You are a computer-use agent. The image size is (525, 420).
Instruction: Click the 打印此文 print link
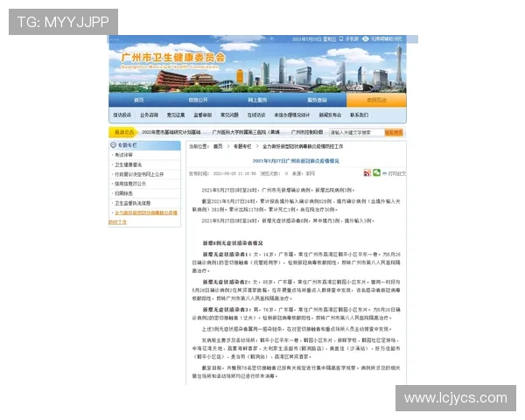click(396, 173)
